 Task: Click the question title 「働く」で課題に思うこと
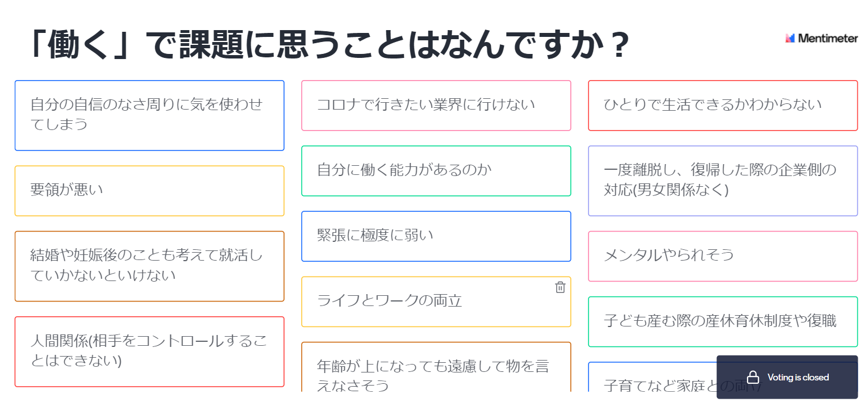point(327,45)
